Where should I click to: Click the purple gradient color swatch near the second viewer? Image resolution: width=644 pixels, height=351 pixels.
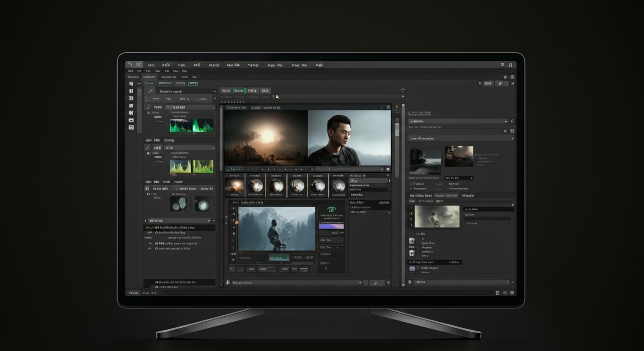tap(331, 225)
